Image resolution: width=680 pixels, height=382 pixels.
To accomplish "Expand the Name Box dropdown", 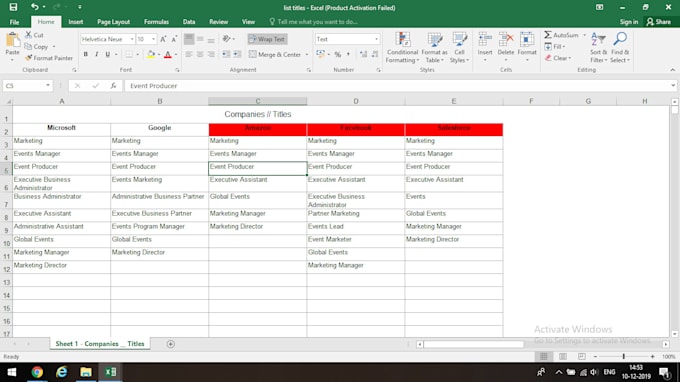I will (x=48, y=86).
